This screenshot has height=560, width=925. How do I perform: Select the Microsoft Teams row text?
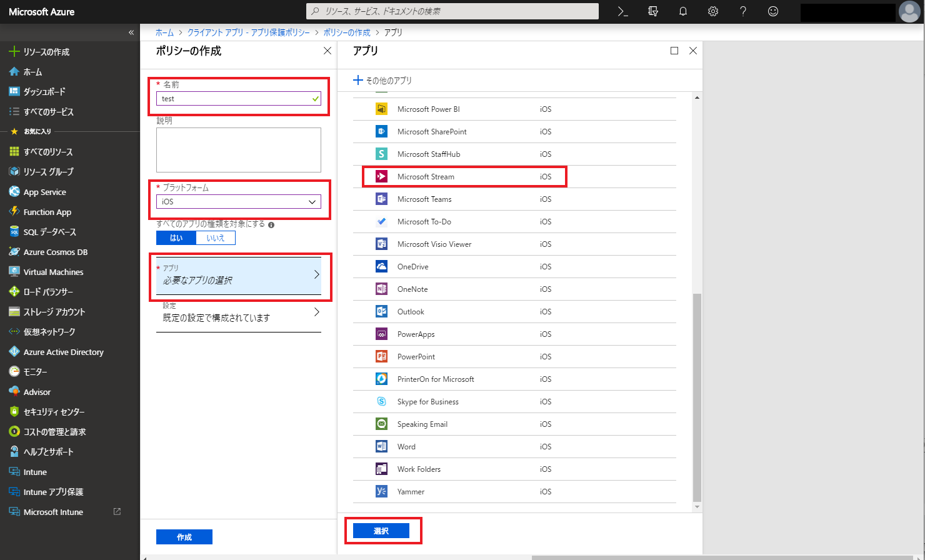tap(424, 199)
